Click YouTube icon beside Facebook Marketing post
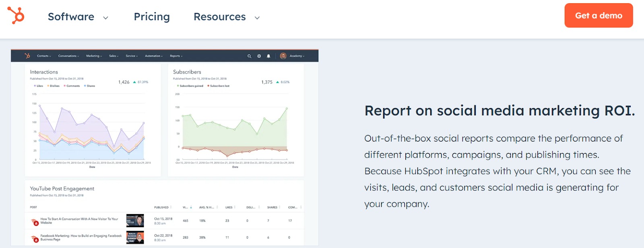644x248 pixels. pyautogui.click(x=35, y=238)
